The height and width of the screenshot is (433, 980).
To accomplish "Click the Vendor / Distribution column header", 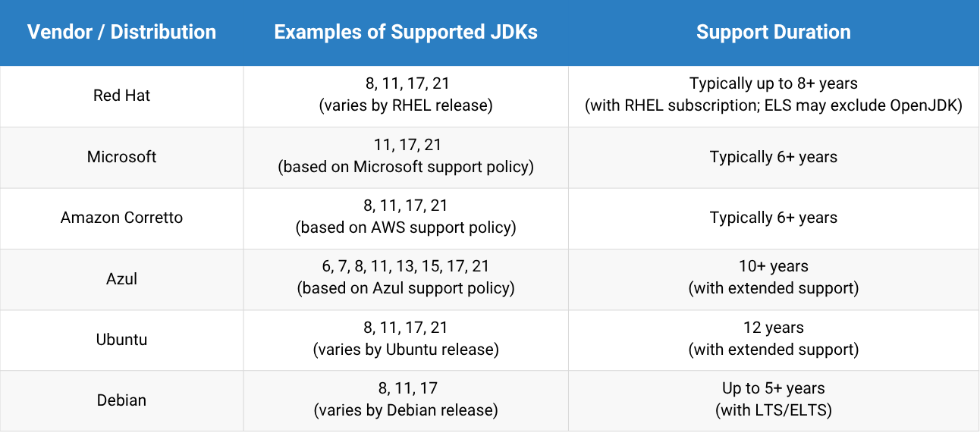I will click(x=121, y=33).
